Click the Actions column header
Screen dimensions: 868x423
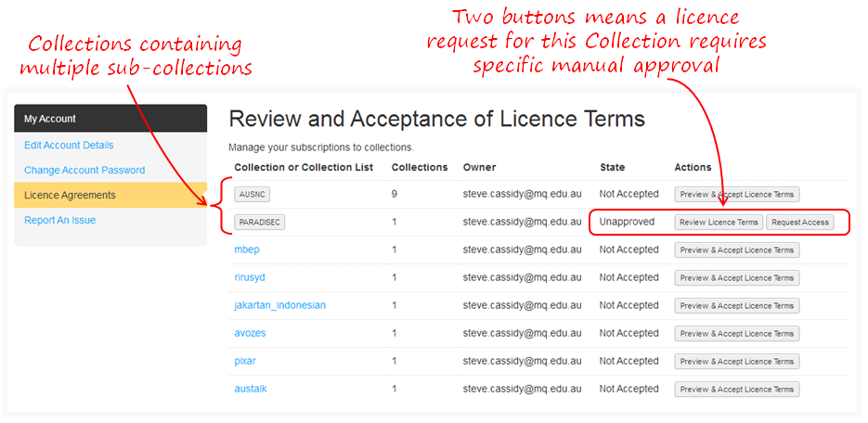(693, 167)
